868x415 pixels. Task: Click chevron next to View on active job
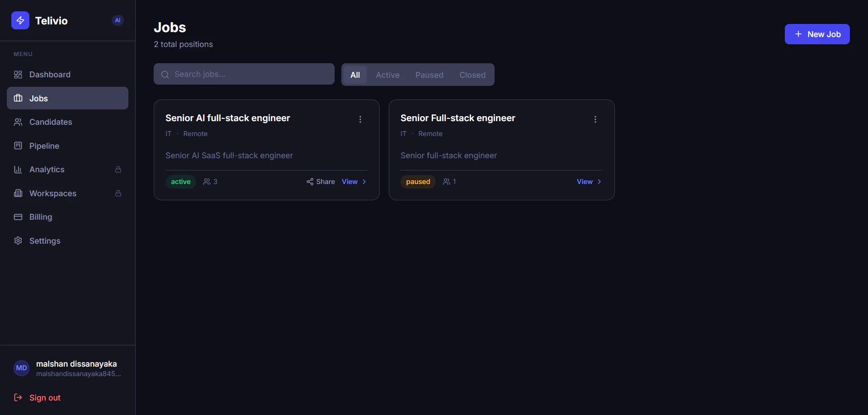click(x=364, y=182)
